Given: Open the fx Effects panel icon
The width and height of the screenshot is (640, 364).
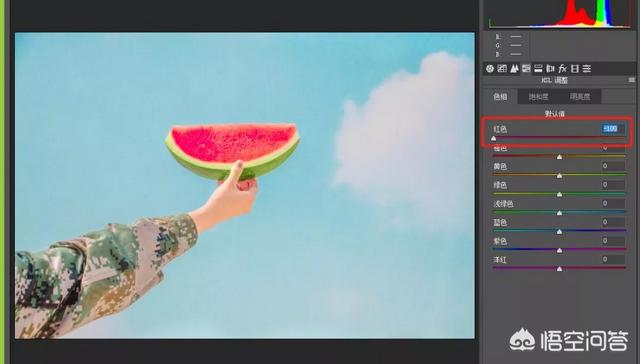Looking at the screenshot, I should 562,69.
